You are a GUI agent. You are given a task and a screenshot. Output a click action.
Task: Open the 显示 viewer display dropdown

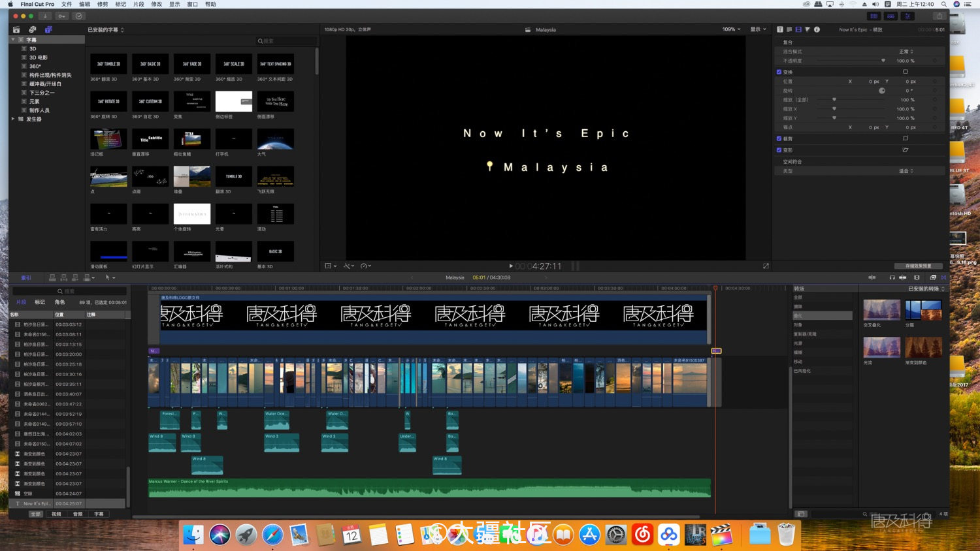(x=758, y=29)
